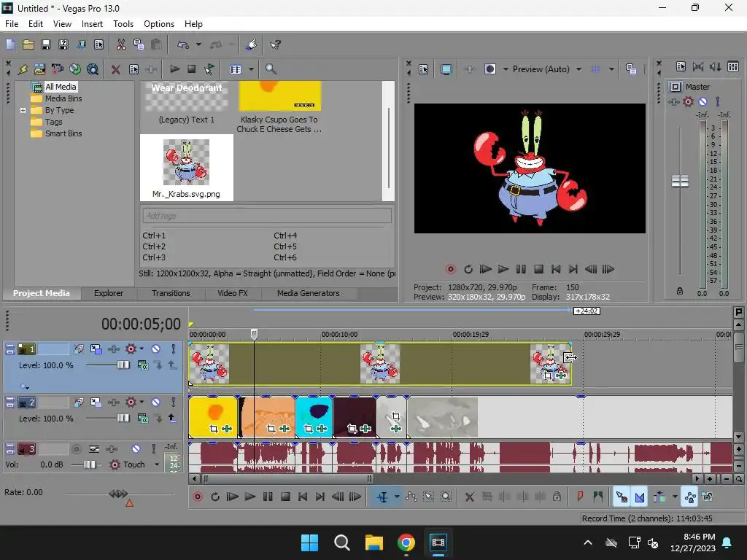Viewport: 747px width, 560px height.
Task: Click the What's This help icon
Action: point(275,44)
